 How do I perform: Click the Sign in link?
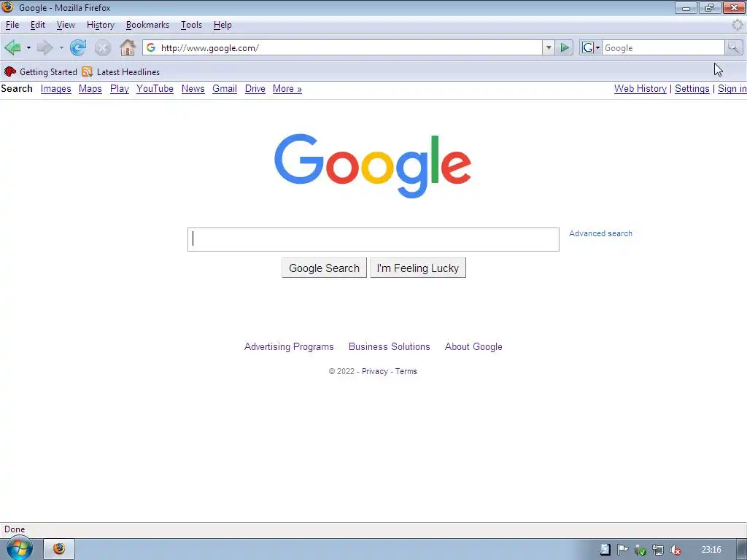pos(732,88)
